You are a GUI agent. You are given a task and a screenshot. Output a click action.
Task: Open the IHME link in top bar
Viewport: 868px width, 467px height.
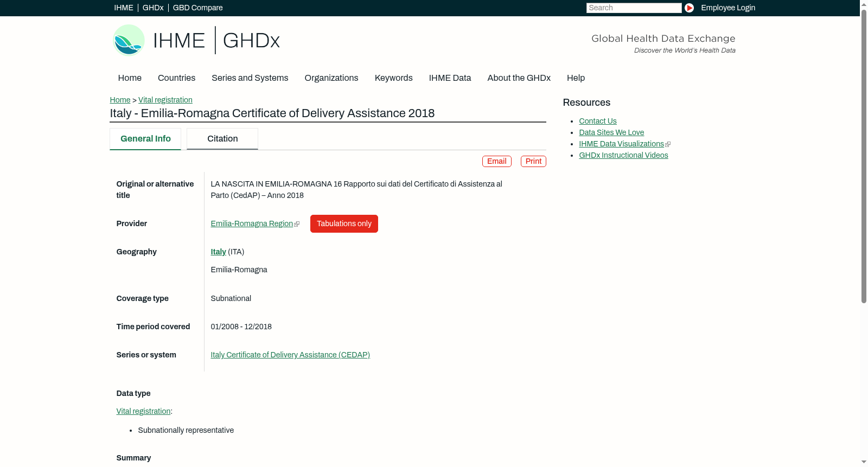[124, 8]
